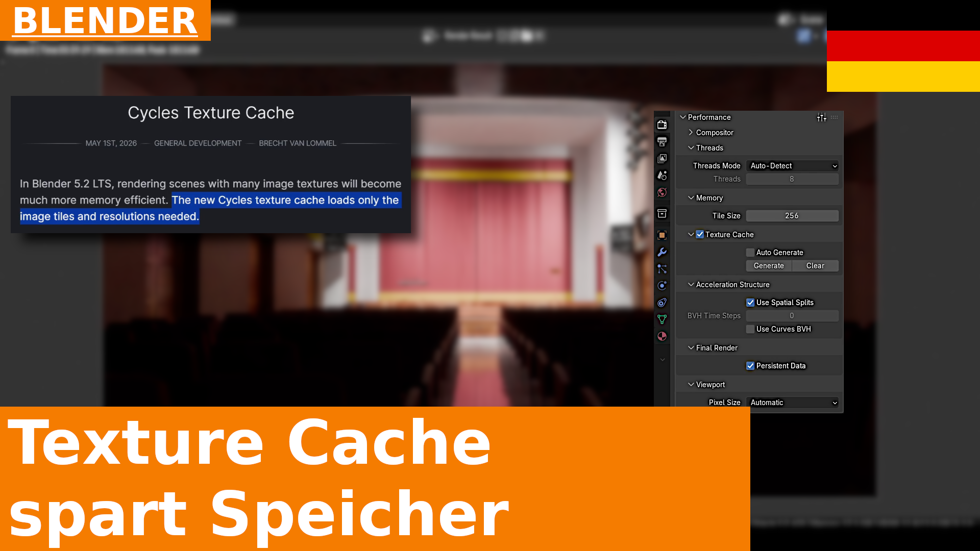The height and width of the screenshot is (551, 980).
Task: Disable the Texture Cache checkbox
Action: click(700, 235)
